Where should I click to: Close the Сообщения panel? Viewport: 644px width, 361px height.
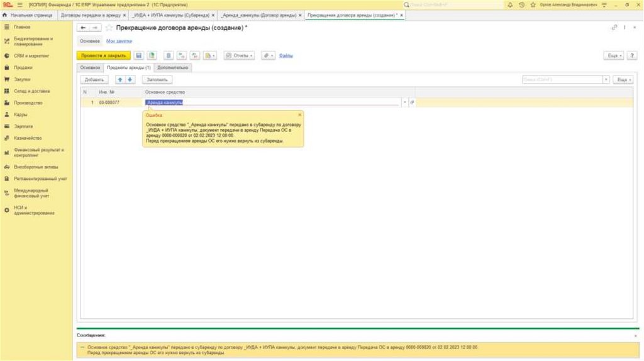click(x=635, y=336)
